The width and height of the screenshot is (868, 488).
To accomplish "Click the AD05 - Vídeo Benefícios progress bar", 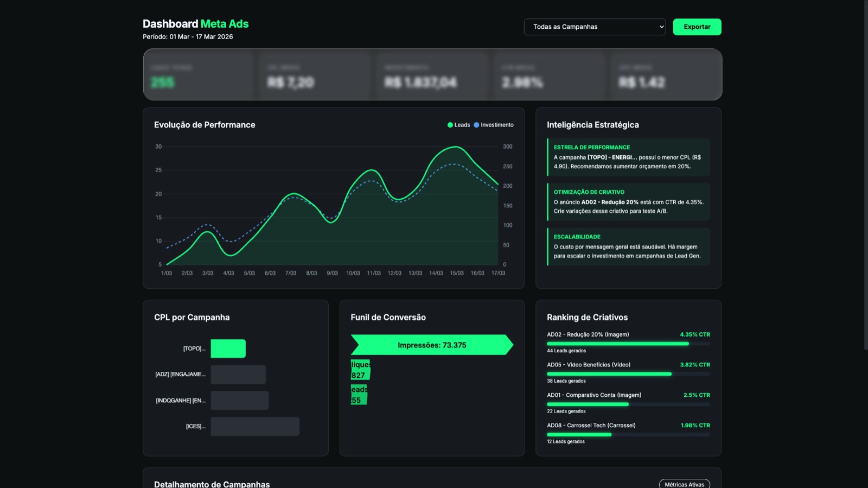I will coord(628,374).
